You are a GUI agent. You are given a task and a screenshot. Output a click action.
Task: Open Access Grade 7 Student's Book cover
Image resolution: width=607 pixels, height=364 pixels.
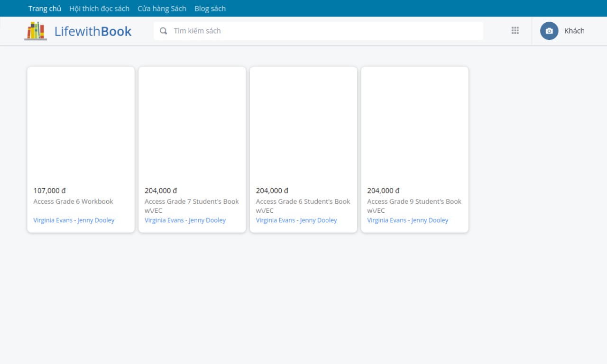[x=192, y=124]
